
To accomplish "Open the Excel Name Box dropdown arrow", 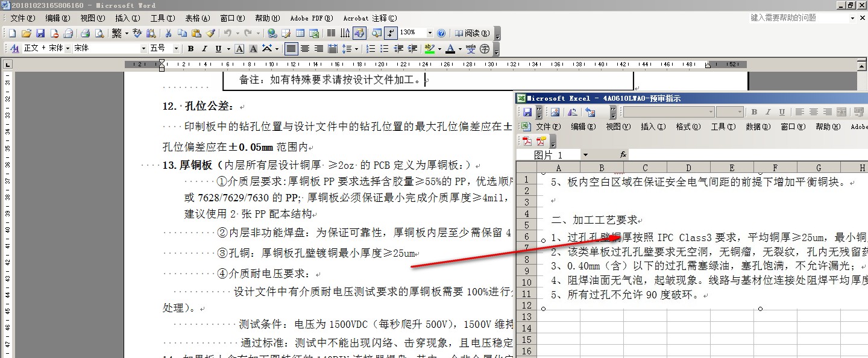I will [x=585, y=155].
